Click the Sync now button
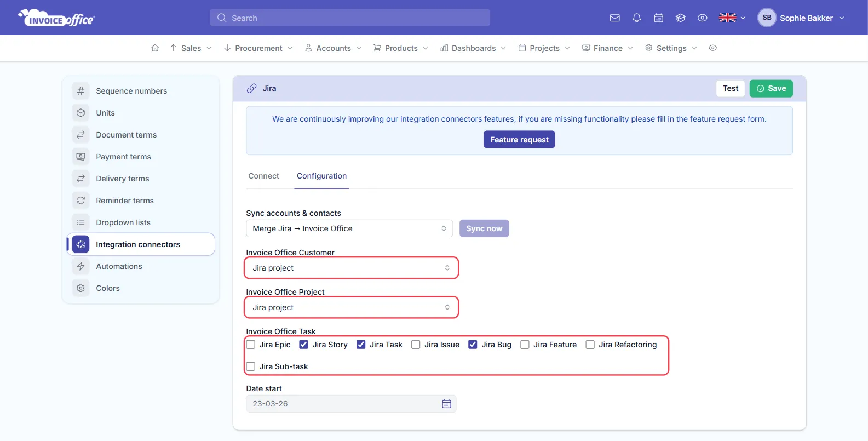This screenshot has height=441, width=868. tap(484, 228)
